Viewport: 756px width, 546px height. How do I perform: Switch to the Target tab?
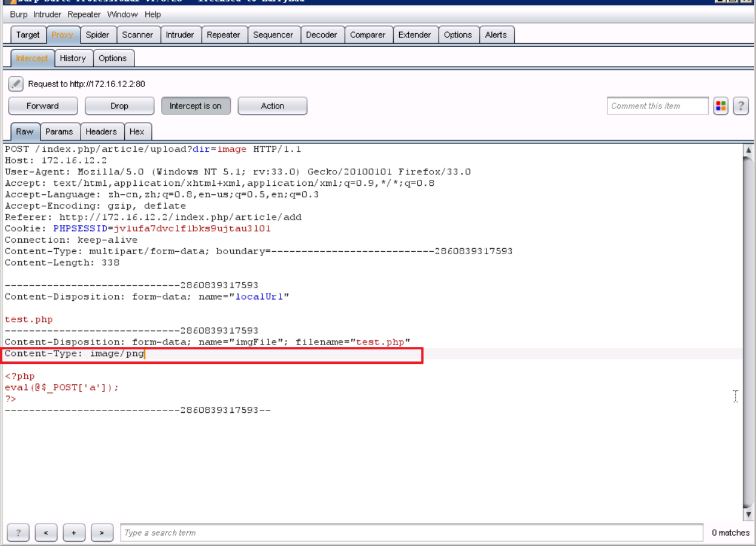[x=28, y=35]
